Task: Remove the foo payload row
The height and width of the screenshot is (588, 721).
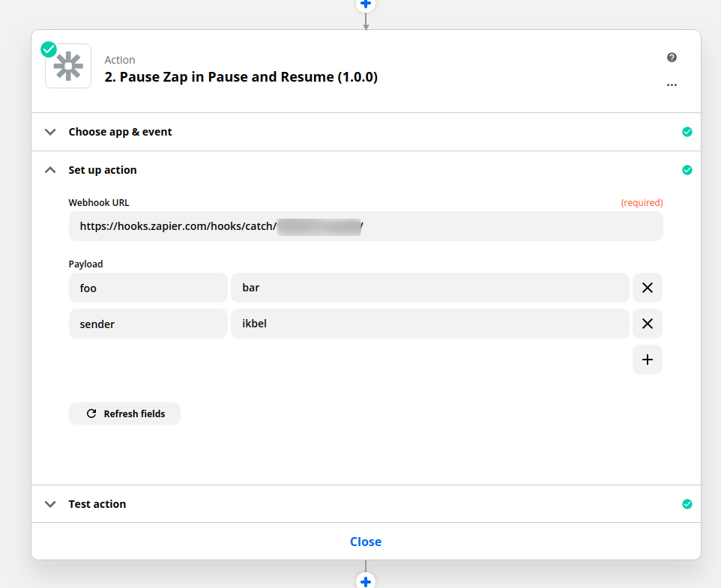Action: [x=648, y=288]
